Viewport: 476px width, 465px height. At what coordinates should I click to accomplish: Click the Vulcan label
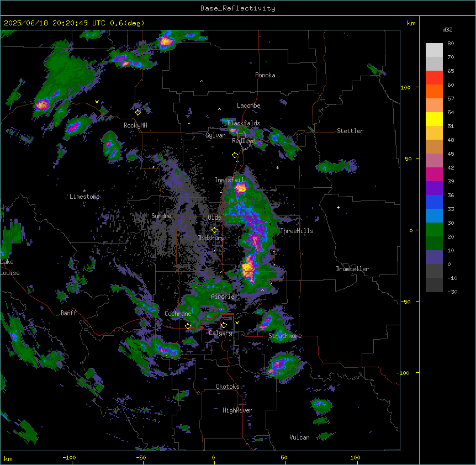click(x=300, y=437)
